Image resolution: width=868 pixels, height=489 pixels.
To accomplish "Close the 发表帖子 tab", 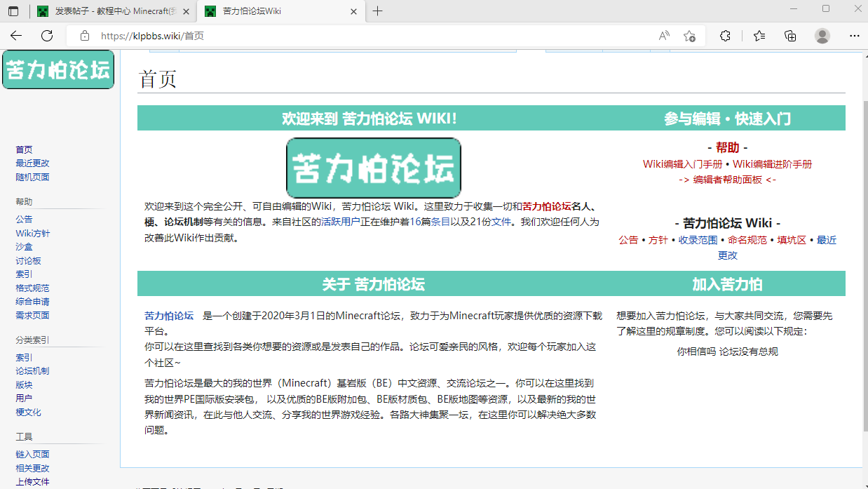I will click(x=186, y=11).
